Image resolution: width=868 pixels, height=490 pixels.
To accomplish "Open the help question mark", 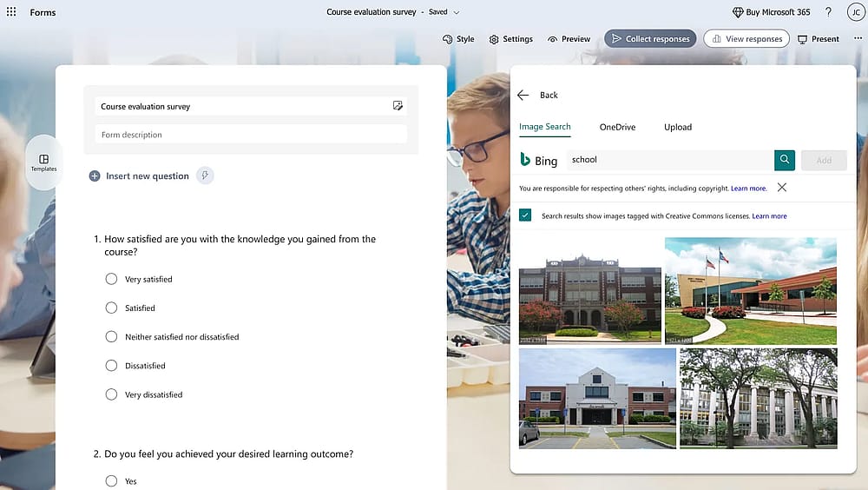I will [x=828, y=11].
